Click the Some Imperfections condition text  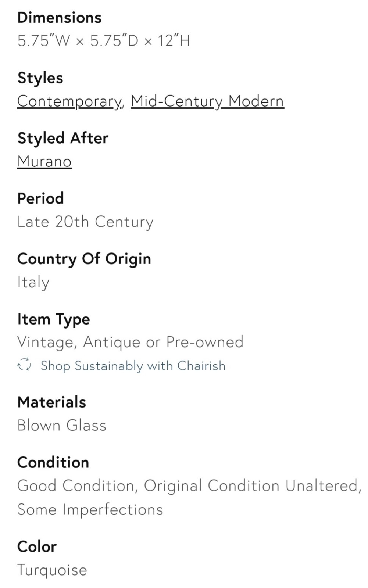click(90, 510)
